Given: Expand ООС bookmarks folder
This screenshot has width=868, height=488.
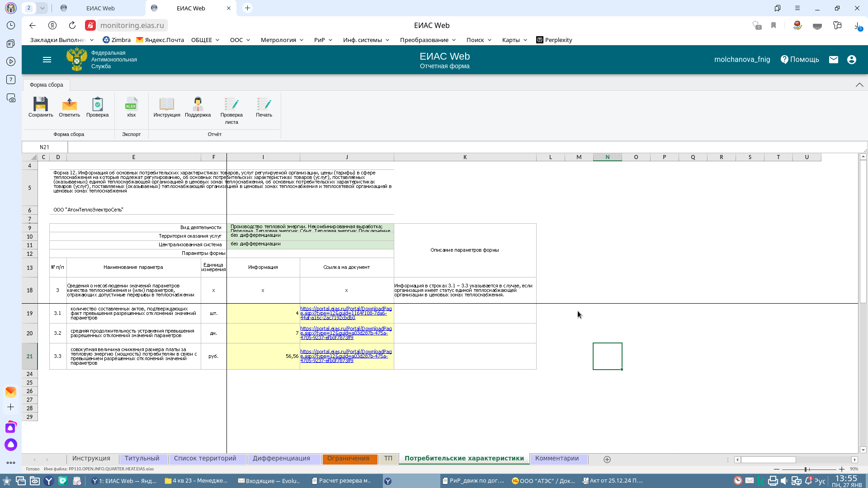Looking at the screenshot, I should point(240,40).
